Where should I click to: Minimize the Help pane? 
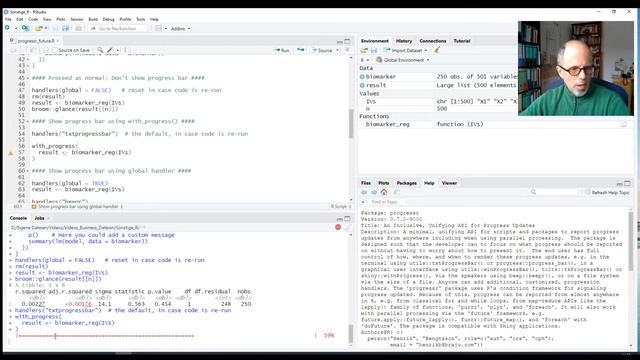(x=620, y=184)
